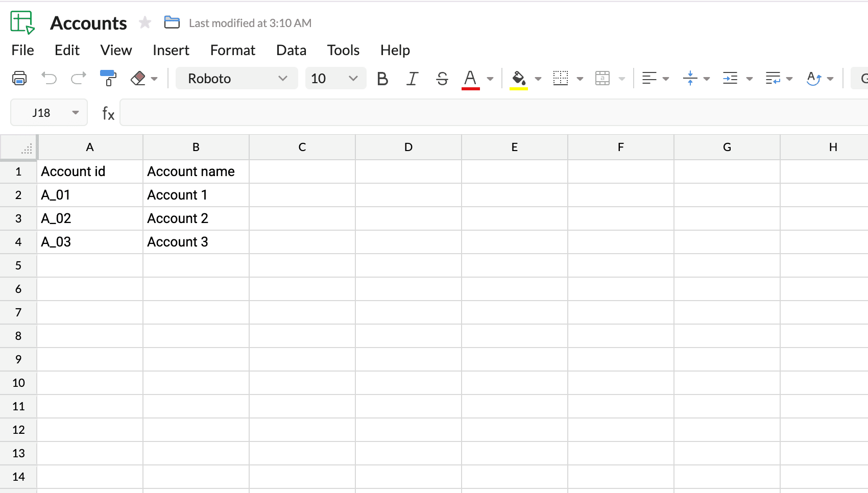868x493 pixels.
Task: Select the cell containing Account name
Action: click(x=196, y=171)
